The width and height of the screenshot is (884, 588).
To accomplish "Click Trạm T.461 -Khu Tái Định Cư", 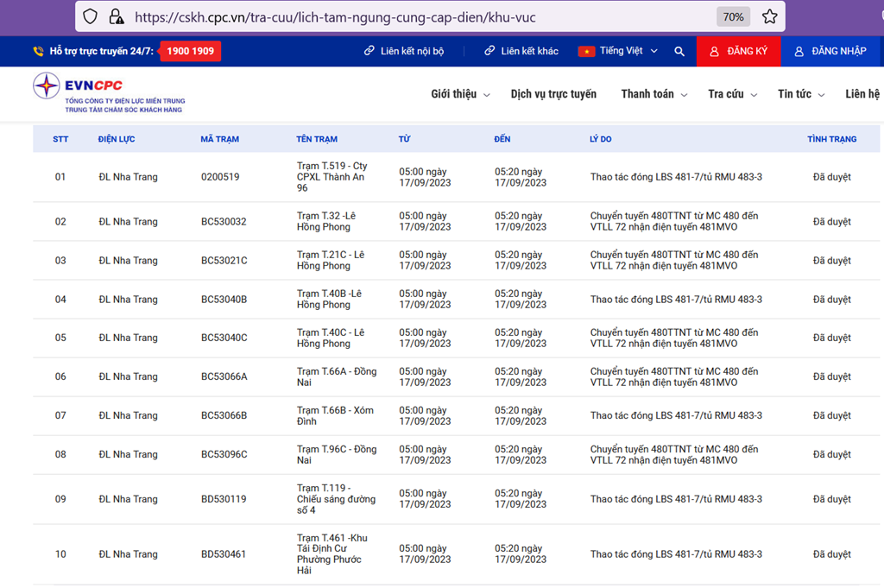I will [x=332, y=554].
